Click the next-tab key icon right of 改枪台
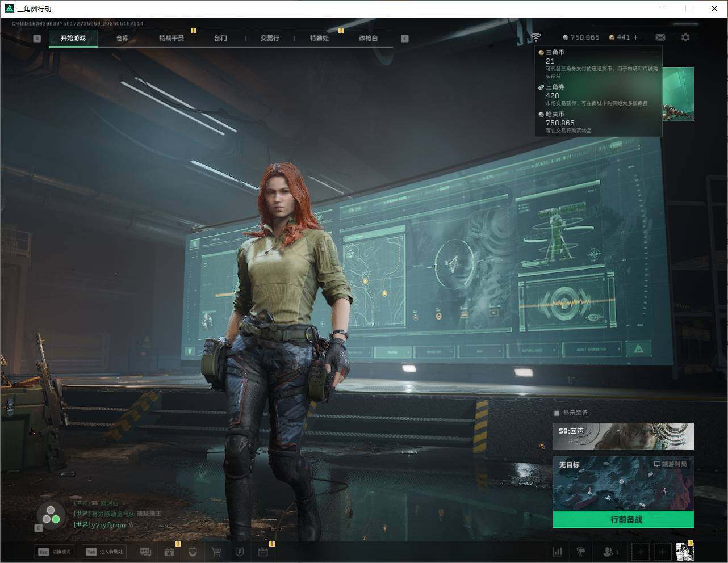The image size is (728, 563). [x=404, y=39]
